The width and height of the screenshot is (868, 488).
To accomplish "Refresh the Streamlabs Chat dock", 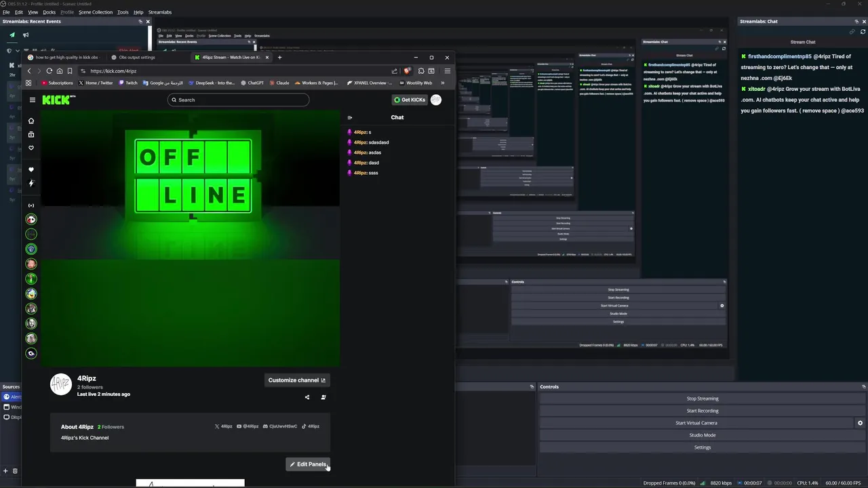I will click(x=863, y=32).
